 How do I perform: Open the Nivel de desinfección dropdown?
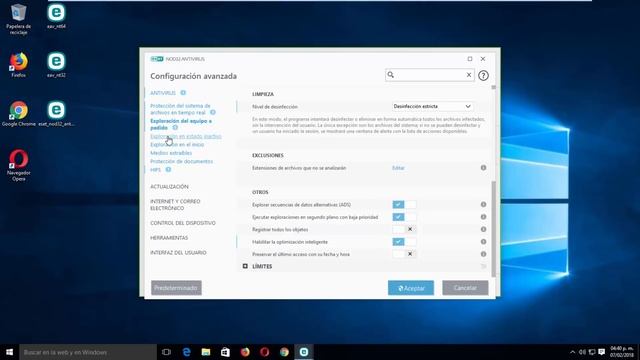[x=432, y=106]
